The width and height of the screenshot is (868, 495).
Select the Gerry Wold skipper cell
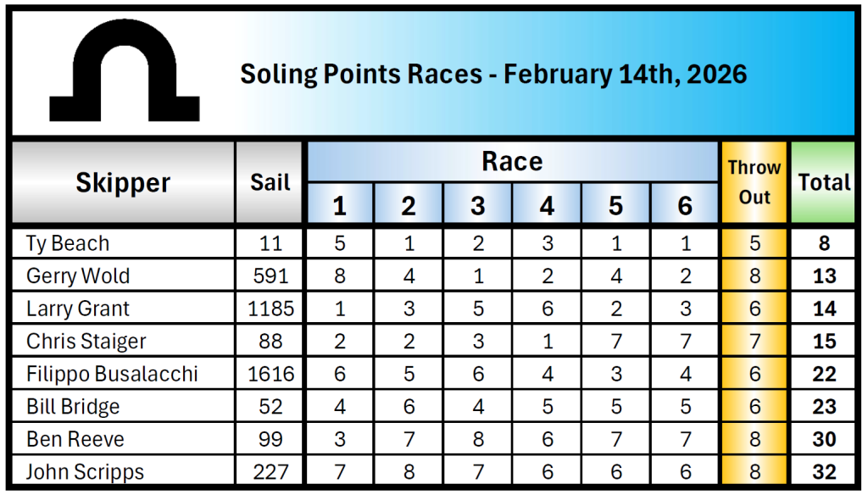77,276
